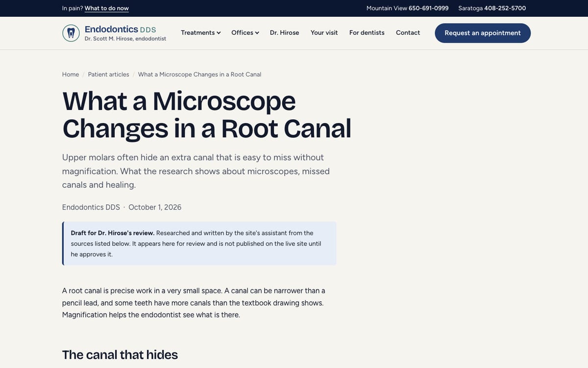The image size is (588, 368).
Task: Click the In pain? text in top bar
Action: click(73, 8)
